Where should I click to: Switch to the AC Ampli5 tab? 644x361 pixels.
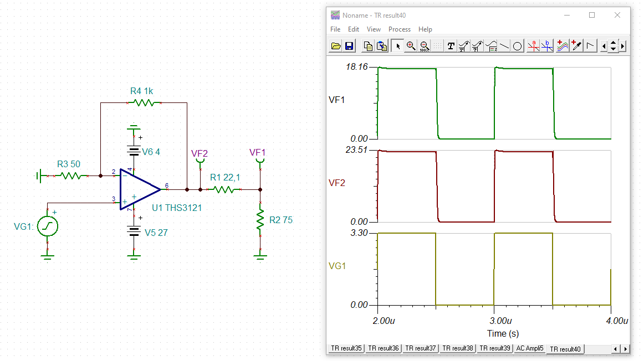click(529, 348)
